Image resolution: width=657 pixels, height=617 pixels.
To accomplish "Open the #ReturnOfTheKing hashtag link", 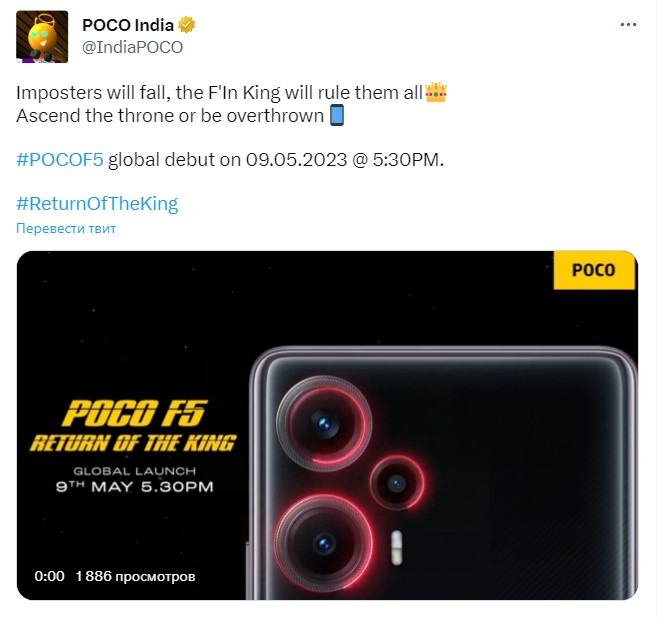I will pos(97,203).
